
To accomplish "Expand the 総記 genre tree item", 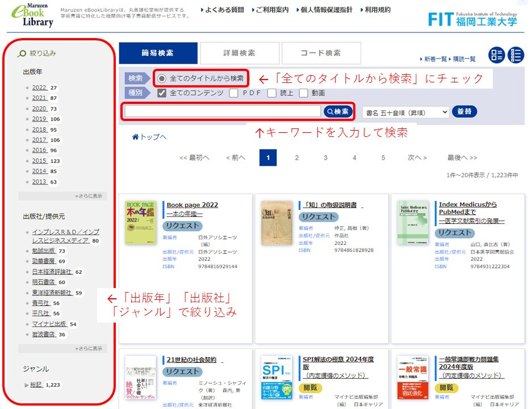I will (x=26, y=385).
